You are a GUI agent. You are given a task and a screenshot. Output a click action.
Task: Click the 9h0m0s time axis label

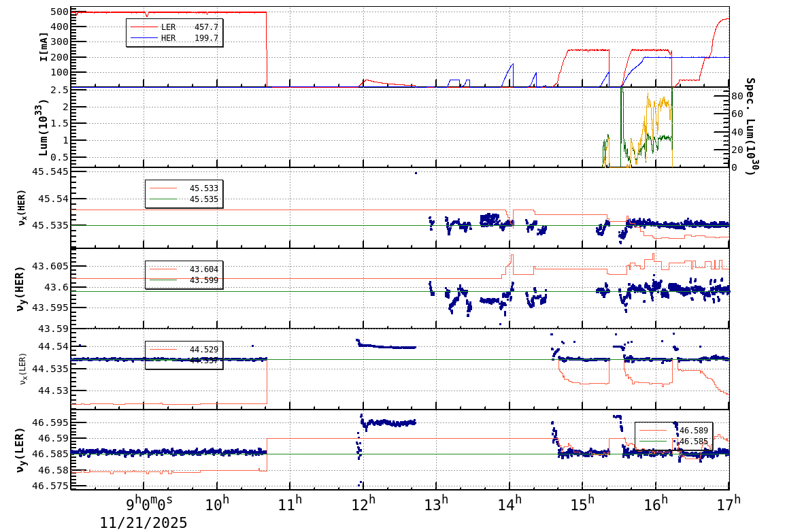pyautogui.click(x=148, y=503)
